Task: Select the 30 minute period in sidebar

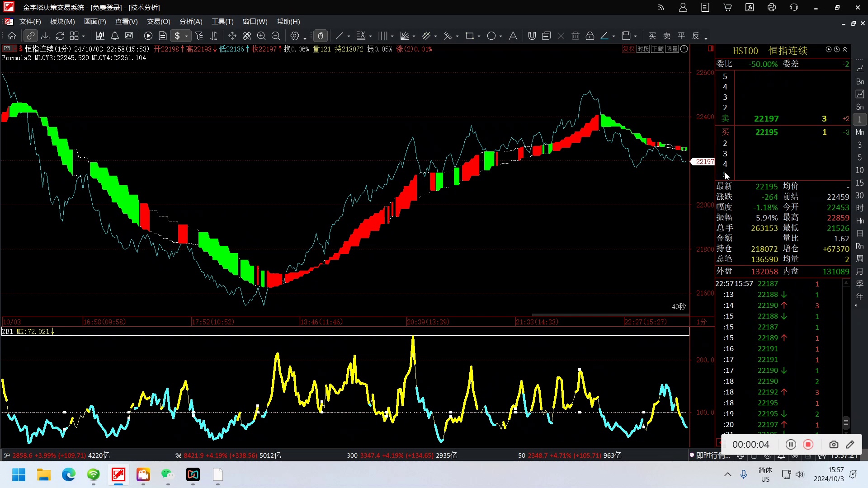Action: (x=859, y=196)
